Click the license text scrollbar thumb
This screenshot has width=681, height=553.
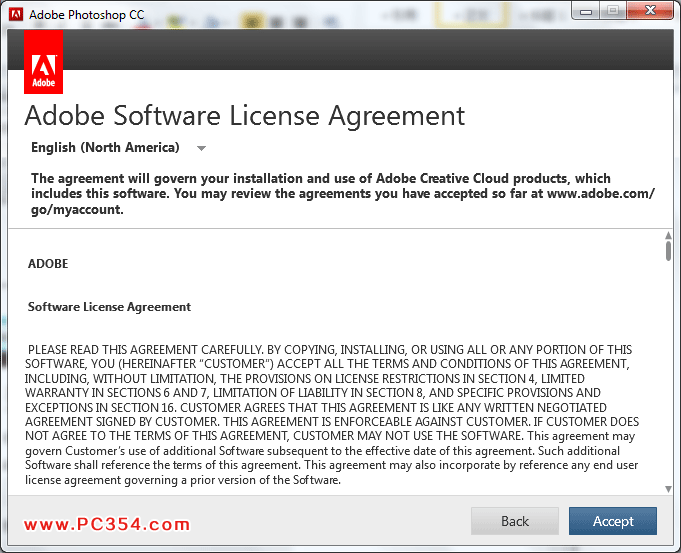click(x=668, y=248)
